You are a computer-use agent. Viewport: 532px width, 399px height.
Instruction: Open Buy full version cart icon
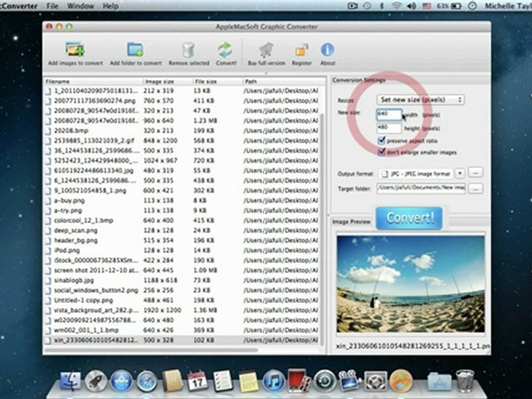tap(267, 50)
